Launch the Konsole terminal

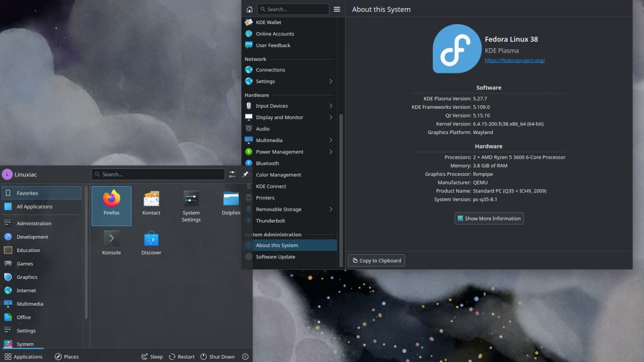pos(112,243)
